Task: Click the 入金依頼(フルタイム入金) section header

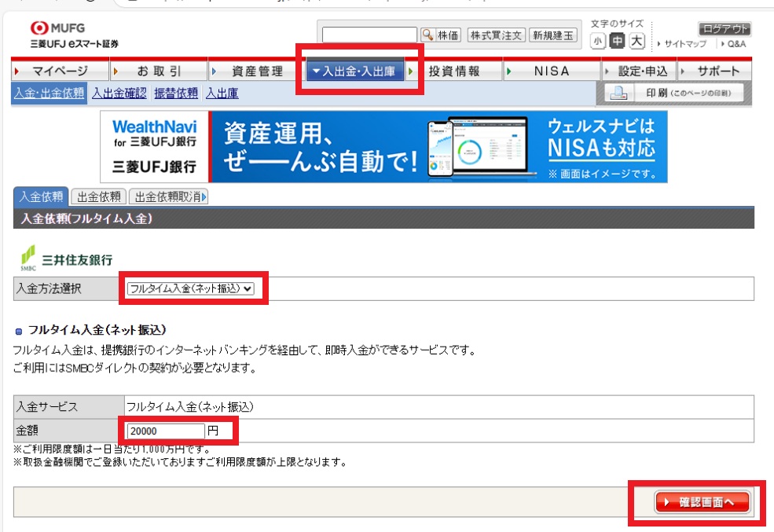Action: coord(383,218)
